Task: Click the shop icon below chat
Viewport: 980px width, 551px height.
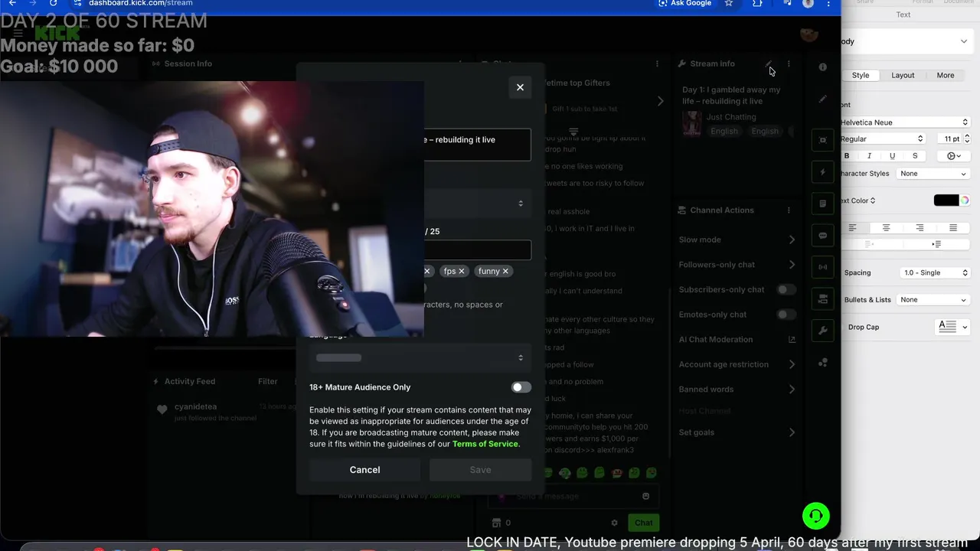Action: pos(496,523)
